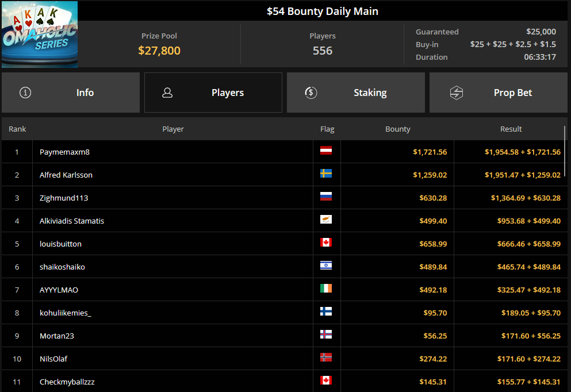571x392 pixels.
Task: Select player Zighmund113
Action: [64, 198]
